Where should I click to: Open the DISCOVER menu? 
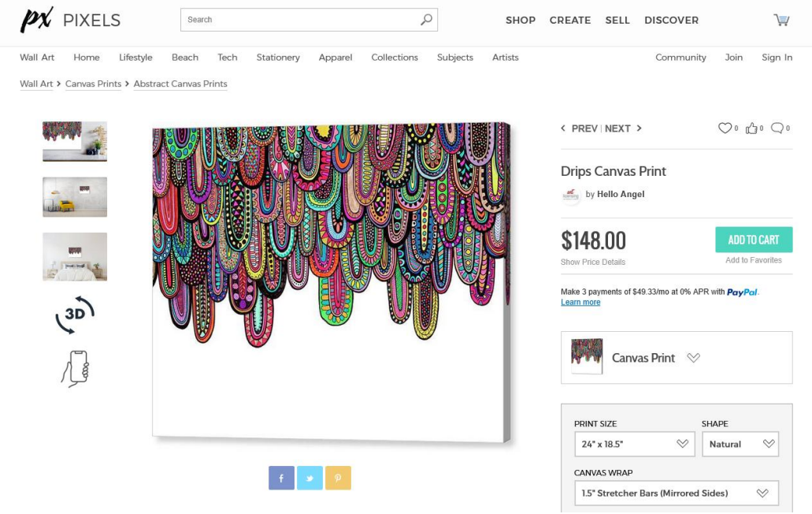[671, 20]
